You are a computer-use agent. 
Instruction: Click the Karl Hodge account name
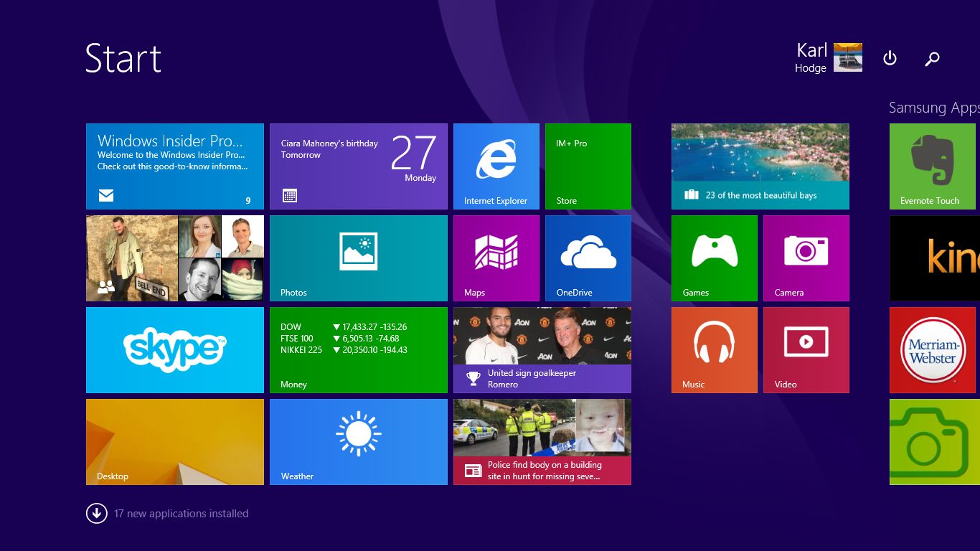pos(811,57)
